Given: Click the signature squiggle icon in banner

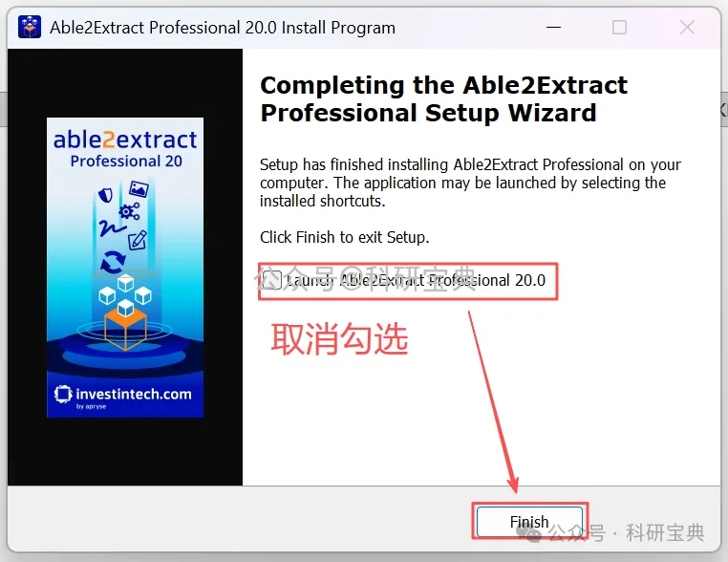Looking at the screenshot, I should pos(112,228).
